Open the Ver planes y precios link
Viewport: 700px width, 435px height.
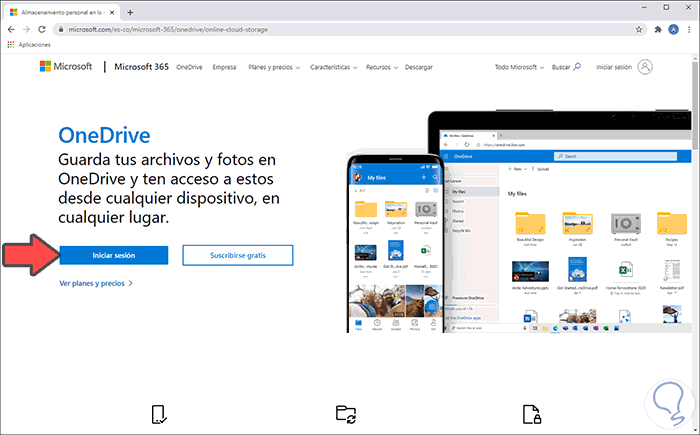point(96,283)
